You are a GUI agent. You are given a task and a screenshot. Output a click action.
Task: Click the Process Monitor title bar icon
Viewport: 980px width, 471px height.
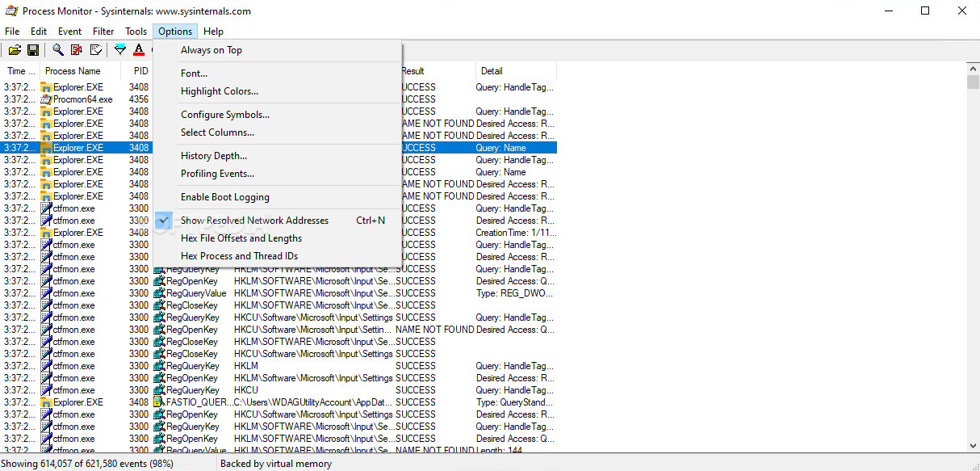point(11,11)
